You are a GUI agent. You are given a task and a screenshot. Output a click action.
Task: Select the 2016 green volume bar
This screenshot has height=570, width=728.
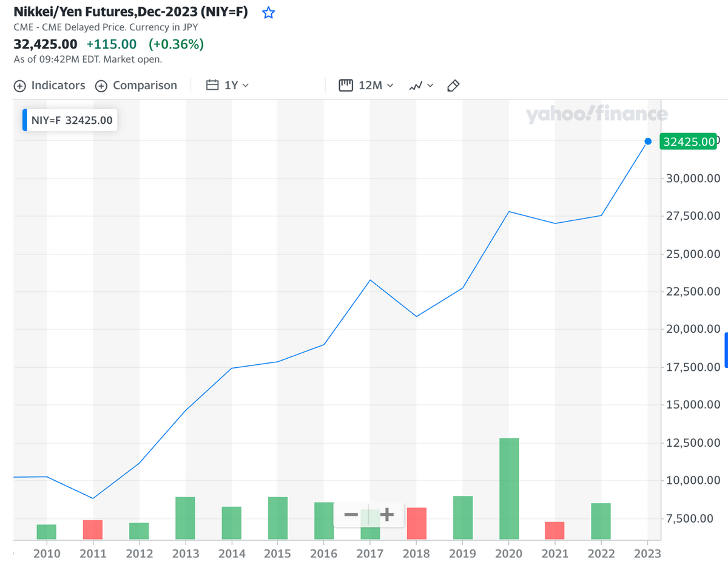pos(324,521)
